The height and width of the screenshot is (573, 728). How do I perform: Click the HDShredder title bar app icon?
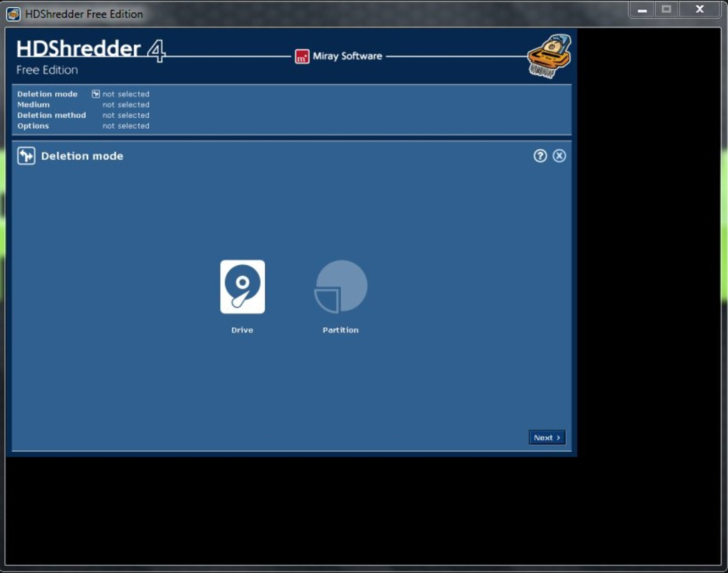tap(13, 14)
